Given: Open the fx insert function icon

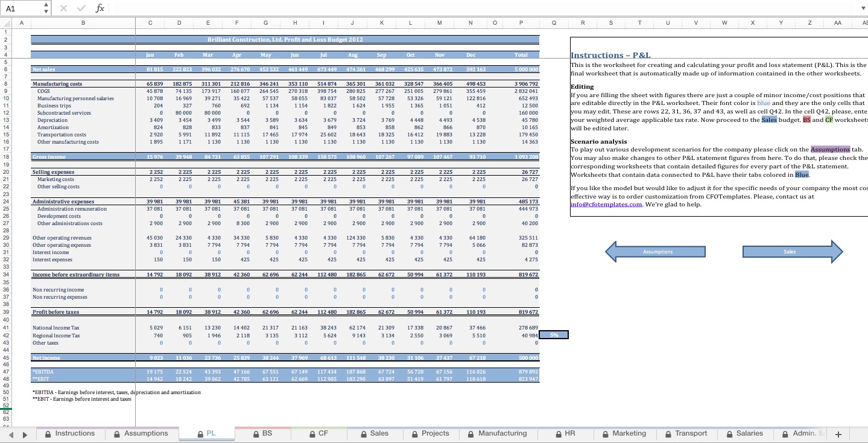Looking at the screenshot, I should click(x=100, y=8).
